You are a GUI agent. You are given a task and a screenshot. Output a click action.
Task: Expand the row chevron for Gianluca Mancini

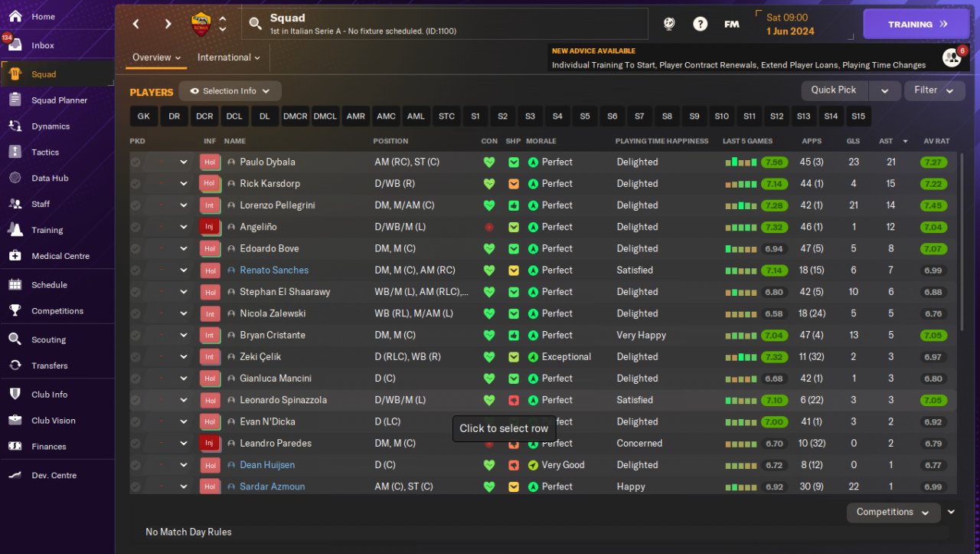click(184, 379)
